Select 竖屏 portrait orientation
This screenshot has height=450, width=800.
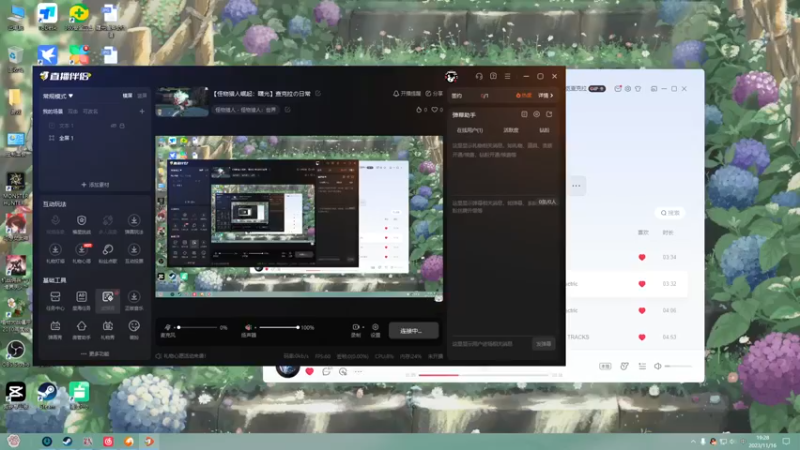point(142,95)
